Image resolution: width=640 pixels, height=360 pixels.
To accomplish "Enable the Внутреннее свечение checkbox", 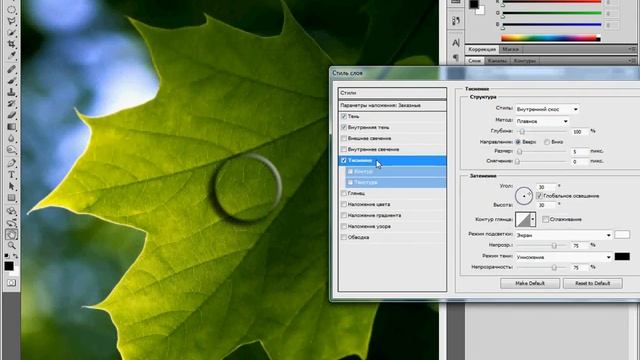I will [344, 149].
